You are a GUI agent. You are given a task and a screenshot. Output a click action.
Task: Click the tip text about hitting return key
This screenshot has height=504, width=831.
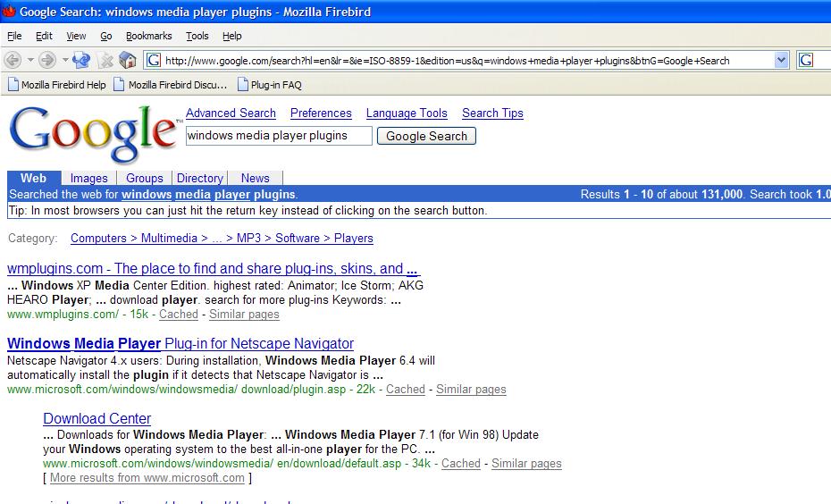(248, 211)
